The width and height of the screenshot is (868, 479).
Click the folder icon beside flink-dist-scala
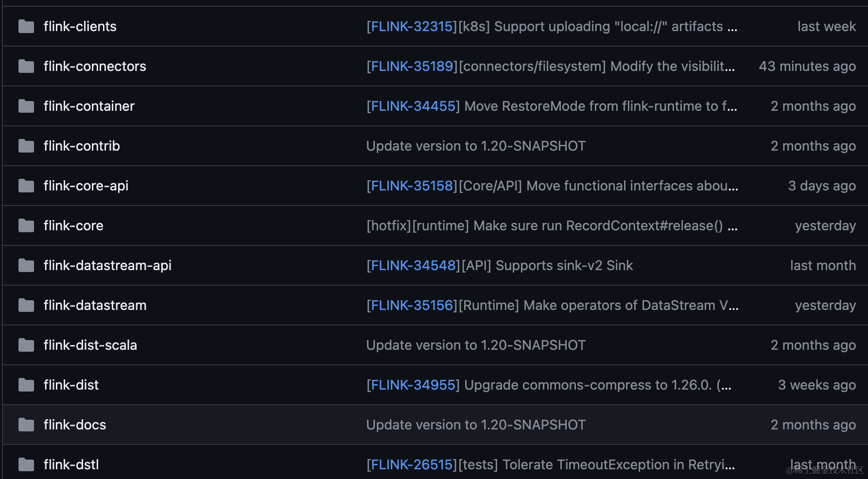pos(26,345)
